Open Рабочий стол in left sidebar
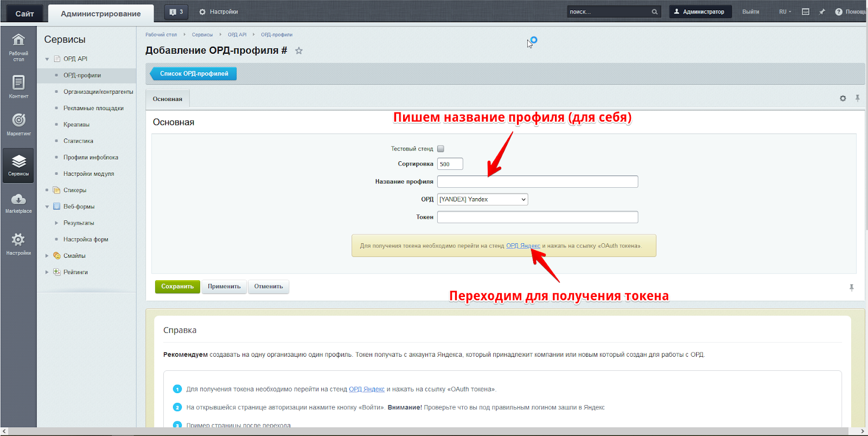The image size is (868, 436). click(x=18, y=46)
